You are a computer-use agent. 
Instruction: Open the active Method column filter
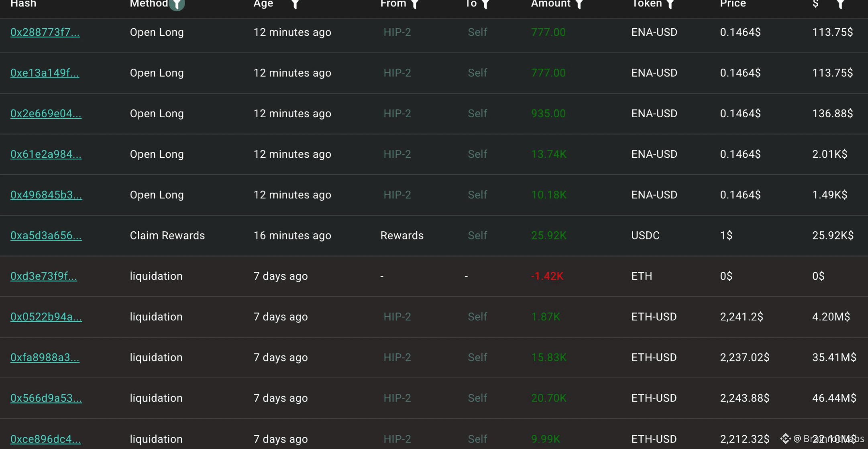[177, 4]
